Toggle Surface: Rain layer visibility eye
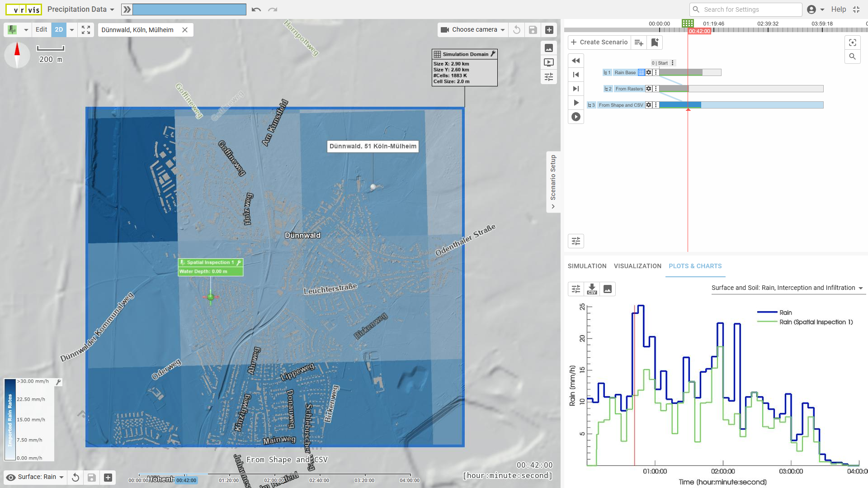Screen dimensions: 868x488 point(11,477)
